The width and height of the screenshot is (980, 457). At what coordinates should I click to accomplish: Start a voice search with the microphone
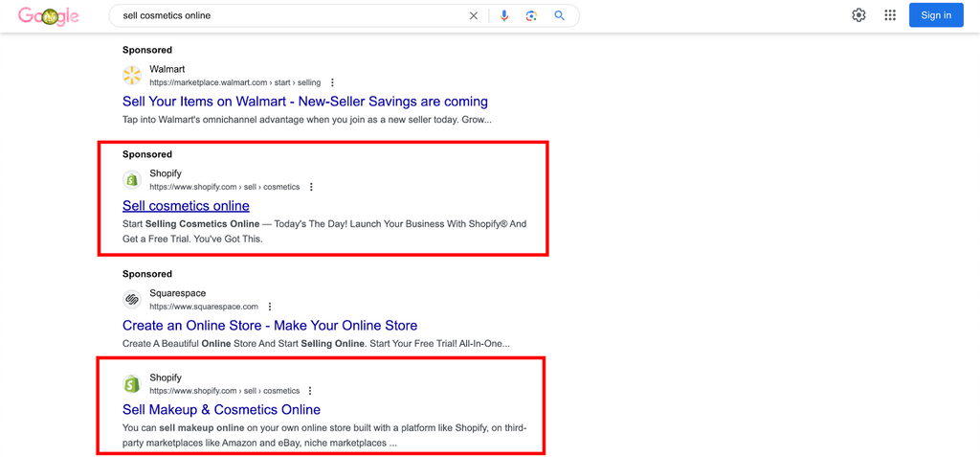coord(504,15)
